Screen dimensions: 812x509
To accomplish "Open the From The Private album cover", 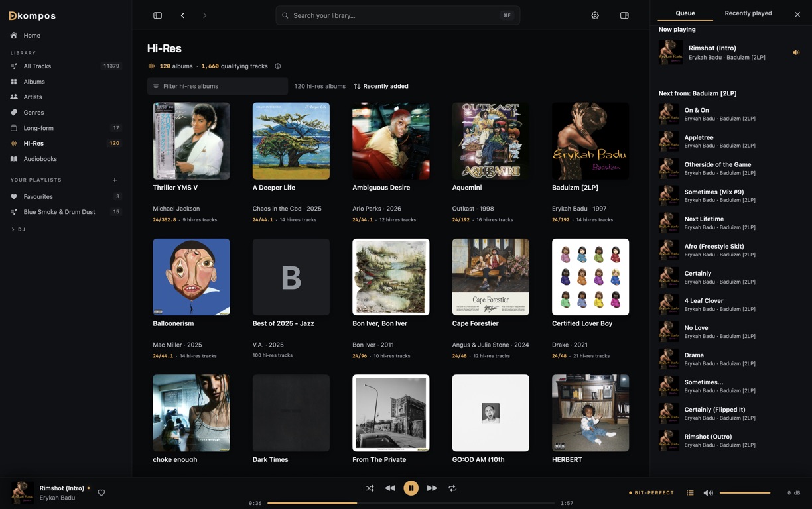I will tap(391, 413).
